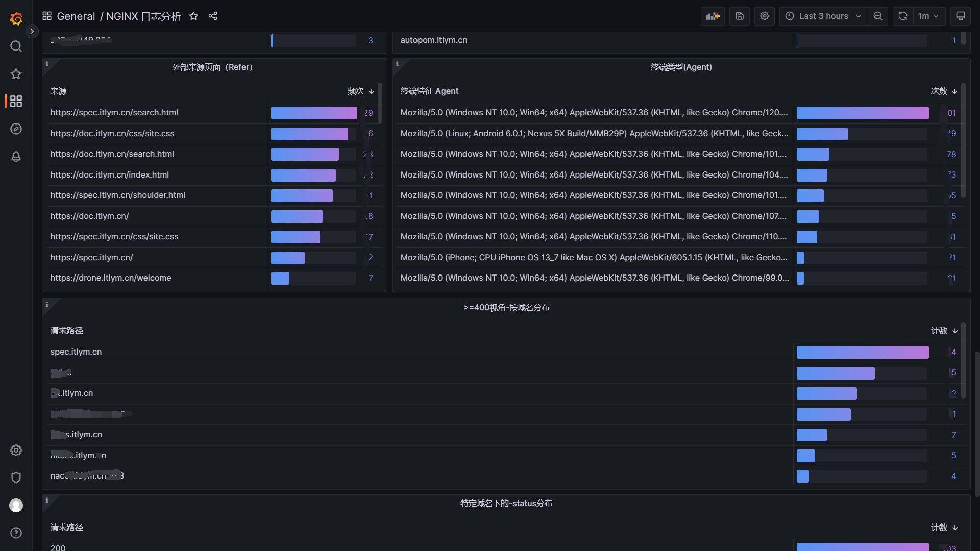Open dashboard settings gear icon
The image size is (980, 551).
[x=765, y=16]
